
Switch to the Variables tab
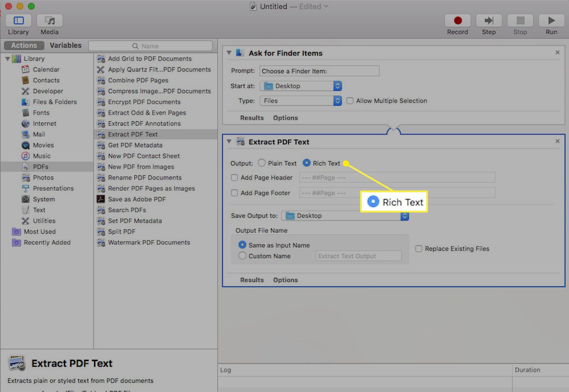65,45
